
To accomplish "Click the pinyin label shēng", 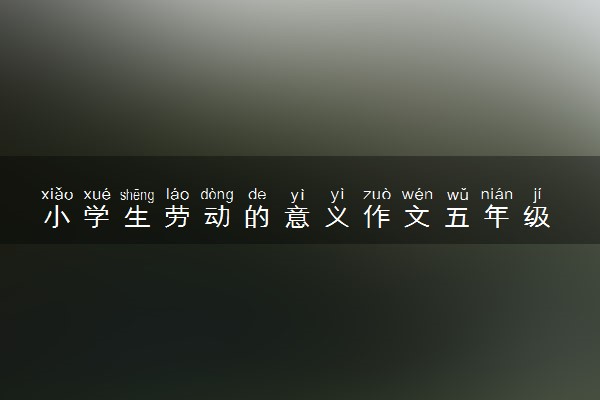I will click(137, 195).
